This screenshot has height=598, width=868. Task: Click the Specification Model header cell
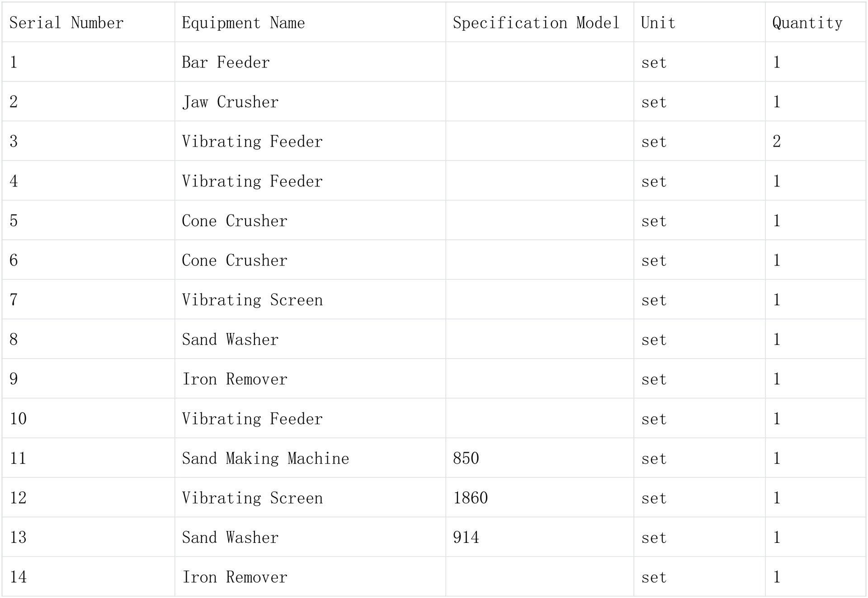[540, 23]
